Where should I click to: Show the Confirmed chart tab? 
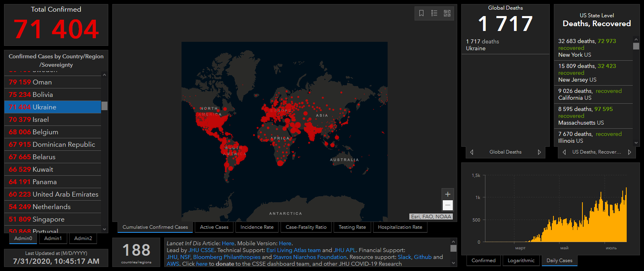tap(484, 261)
